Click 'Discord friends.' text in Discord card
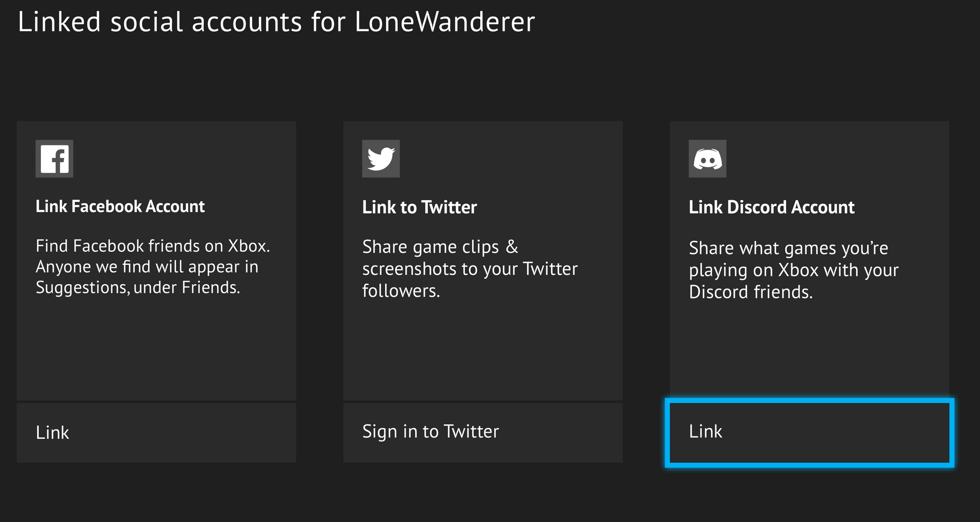This screenshot has height=522, width=980. point(750,292)
